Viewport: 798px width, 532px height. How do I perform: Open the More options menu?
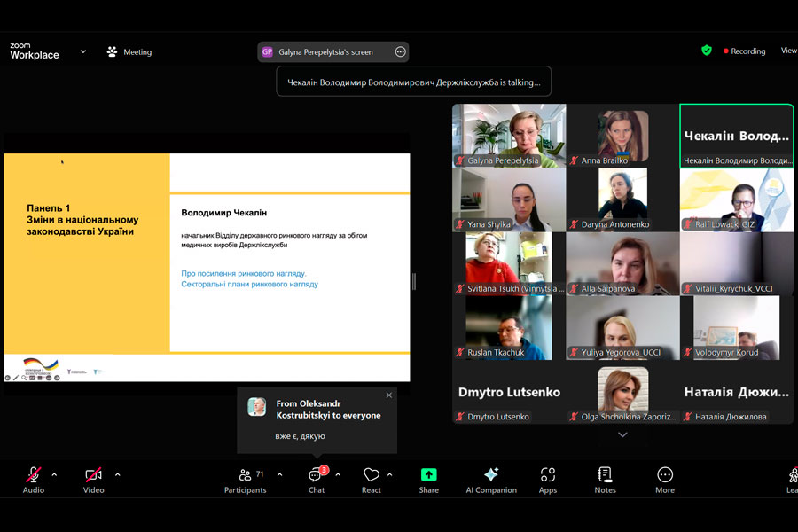[665, 480]
